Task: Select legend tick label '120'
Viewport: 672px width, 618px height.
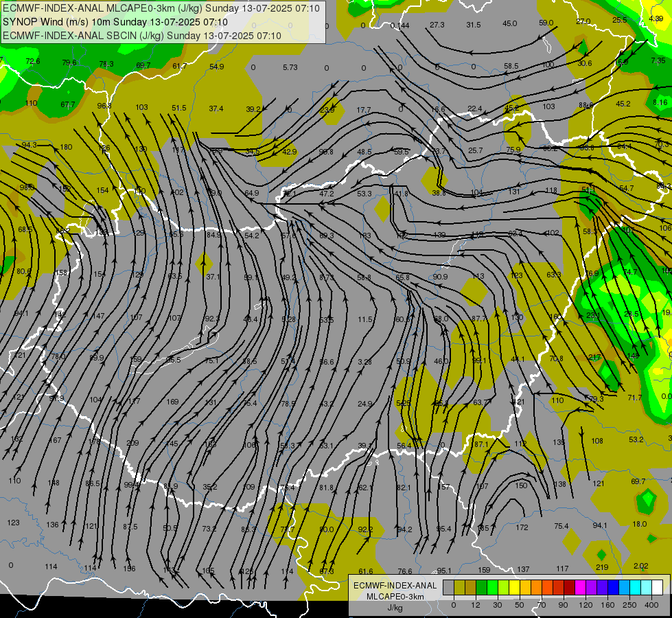Action: [x=586, y=605]
